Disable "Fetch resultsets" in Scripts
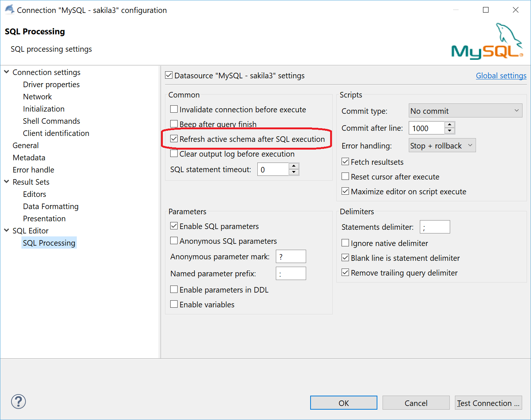Screen dimensions: 531x420 point(345,161)
